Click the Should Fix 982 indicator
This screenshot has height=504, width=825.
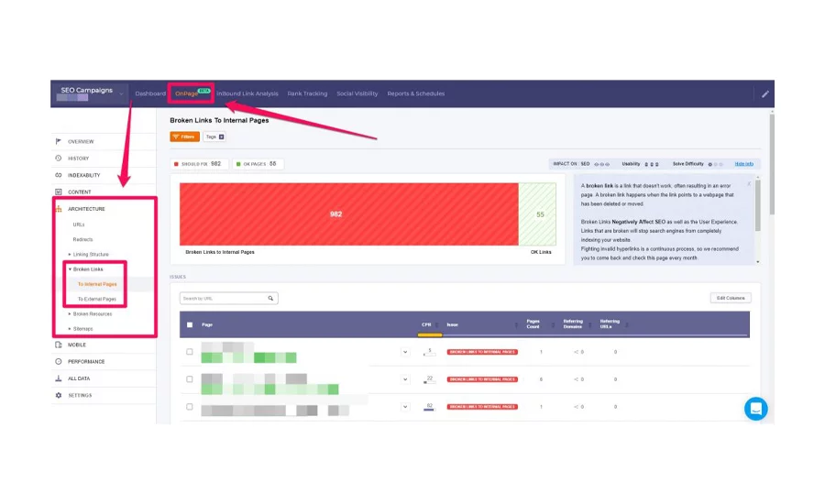pos(199,164)
